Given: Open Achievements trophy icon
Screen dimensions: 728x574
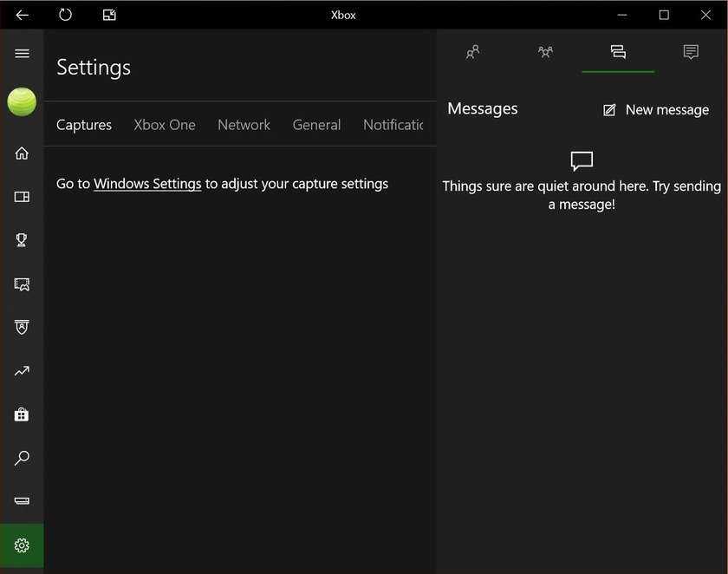Looking at the screenshot, I should tap(22, 240).
